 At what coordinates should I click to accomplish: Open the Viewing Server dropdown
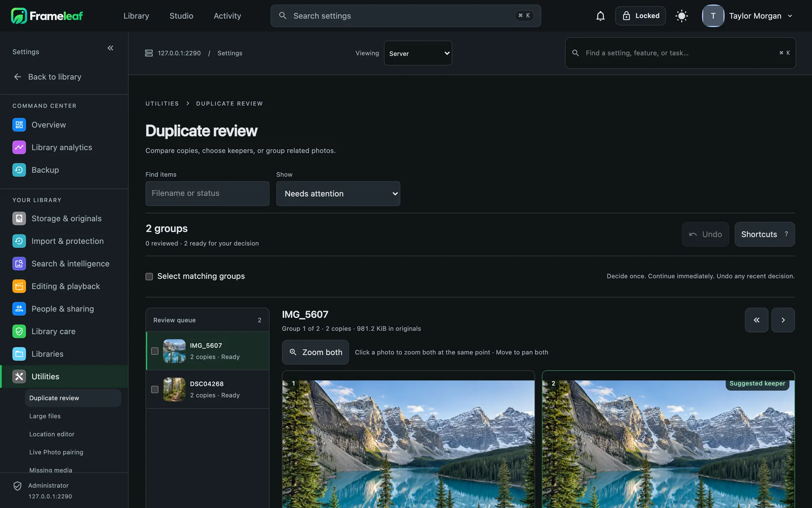[x=418, y=53]
